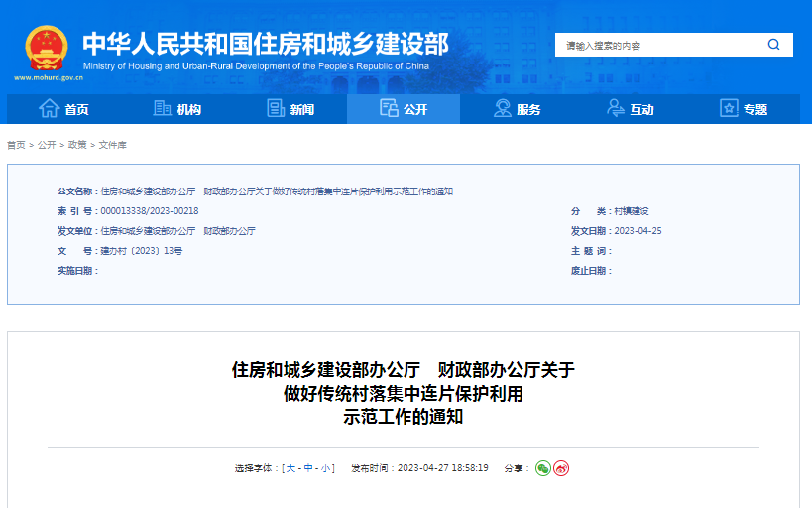This screenshot has width=812, height=508.
Task: Open 政策 in the breadcrumb trail
Action: pyautogui.click(x=77, y=145)
